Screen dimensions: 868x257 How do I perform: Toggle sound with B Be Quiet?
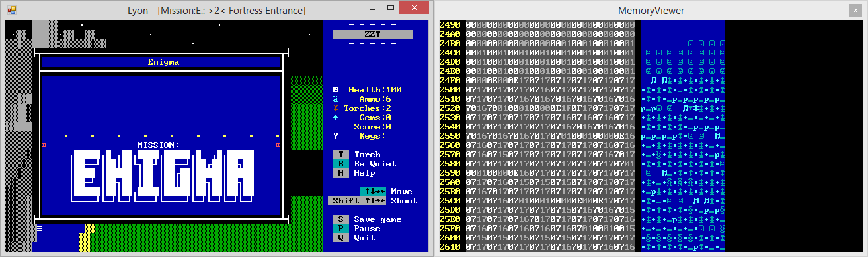pyautogui.click(x=365, y=164)
